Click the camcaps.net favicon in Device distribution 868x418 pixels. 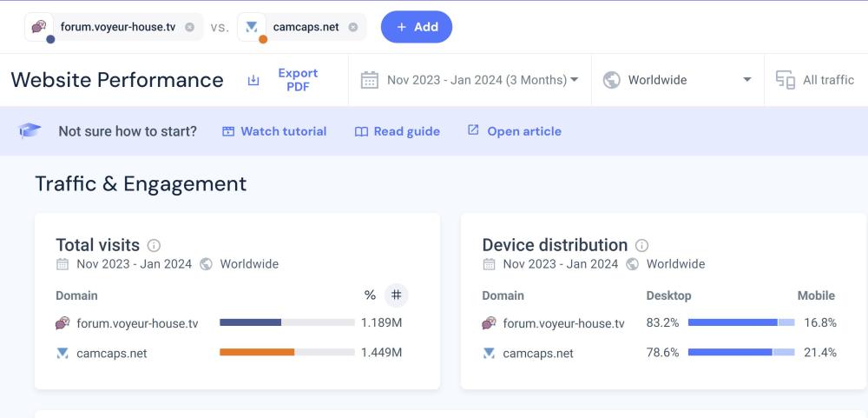click(489, 354)
